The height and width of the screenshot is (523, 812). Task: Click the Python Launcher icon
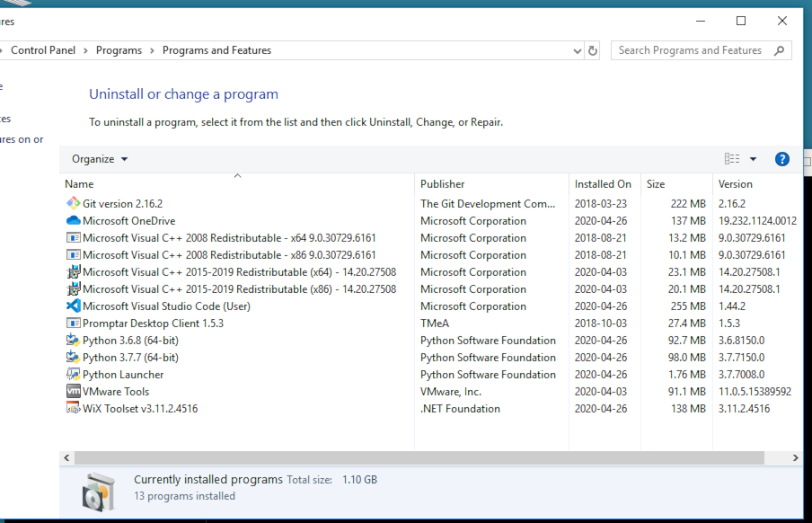74,374
